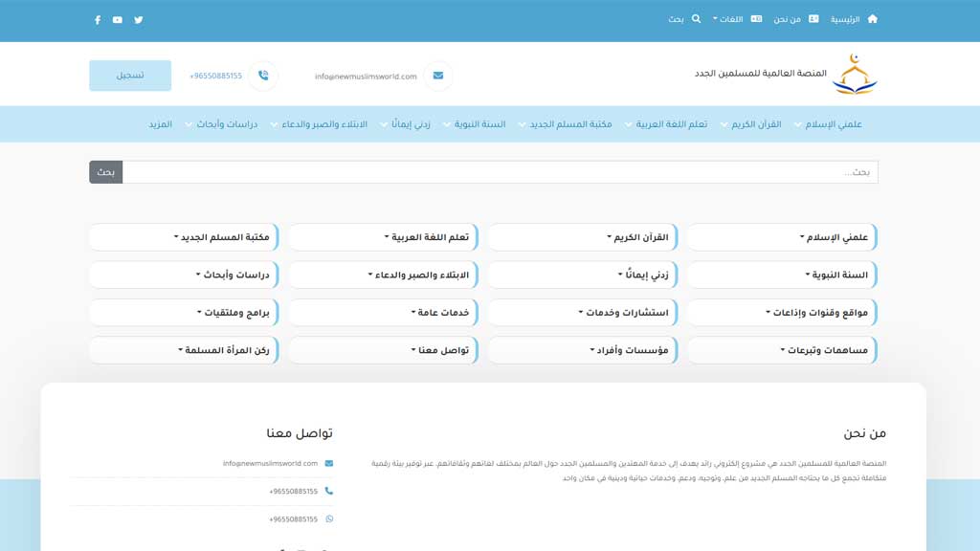Expand the المزيد navigation dropdown
This screenshot has width=980, height=551.
[x=163, y=123]
